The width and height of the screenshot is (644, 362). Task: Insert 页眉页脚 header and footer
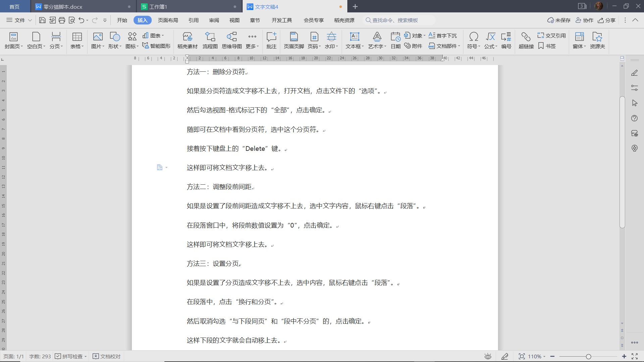click(294, 41)
